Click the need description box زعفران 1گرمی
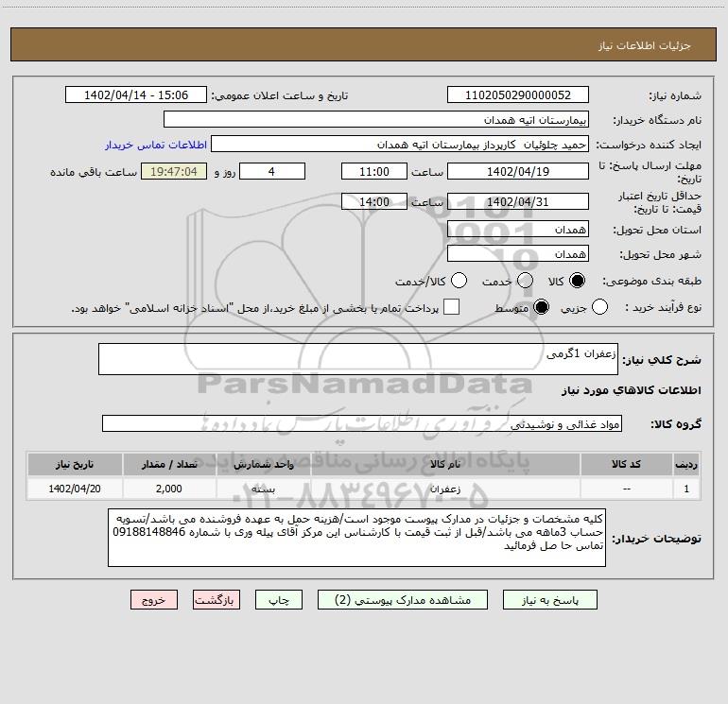Viewport: 728px width, 704px height. pyautogui.click(x=358, y=359)
